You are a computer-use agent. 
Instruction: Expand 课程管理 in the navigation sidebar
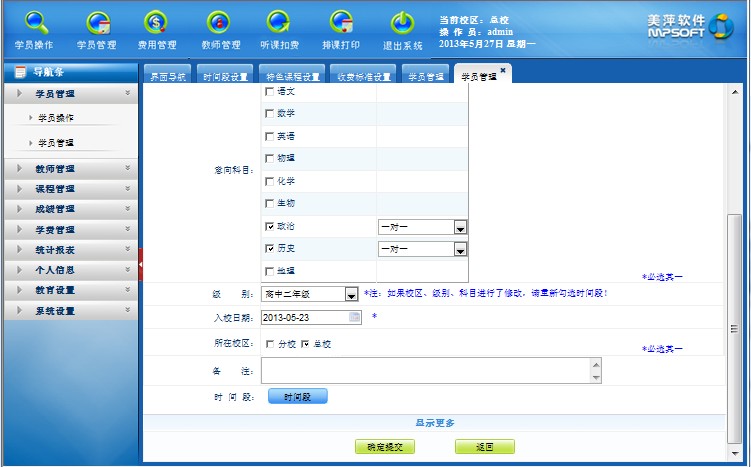click(x=69, y=189)
